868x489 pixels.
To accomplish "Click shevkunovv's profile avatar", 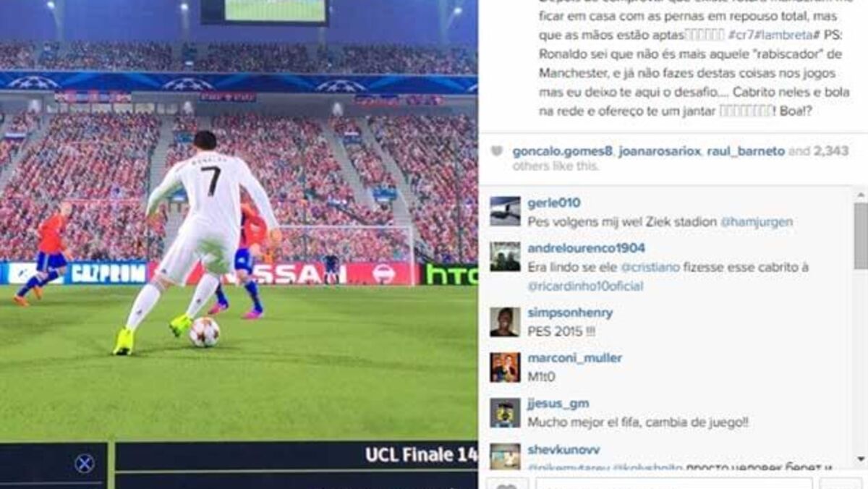I will pyautogui.click(x=505, y=456).
